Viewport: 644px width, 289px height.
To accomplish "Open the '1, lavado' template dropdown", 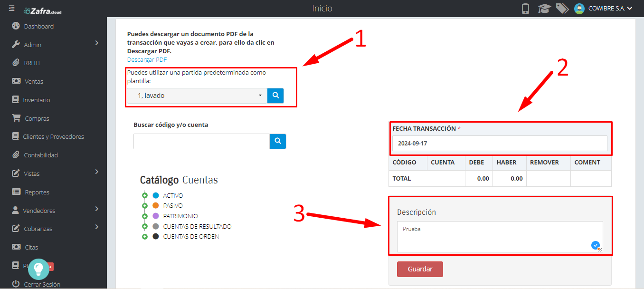I will click(197, 96).
